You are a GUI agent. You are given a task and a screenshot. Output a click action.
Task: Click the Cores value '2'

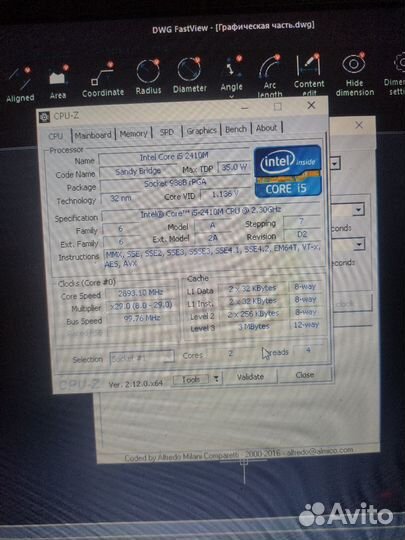click(230, 353)
